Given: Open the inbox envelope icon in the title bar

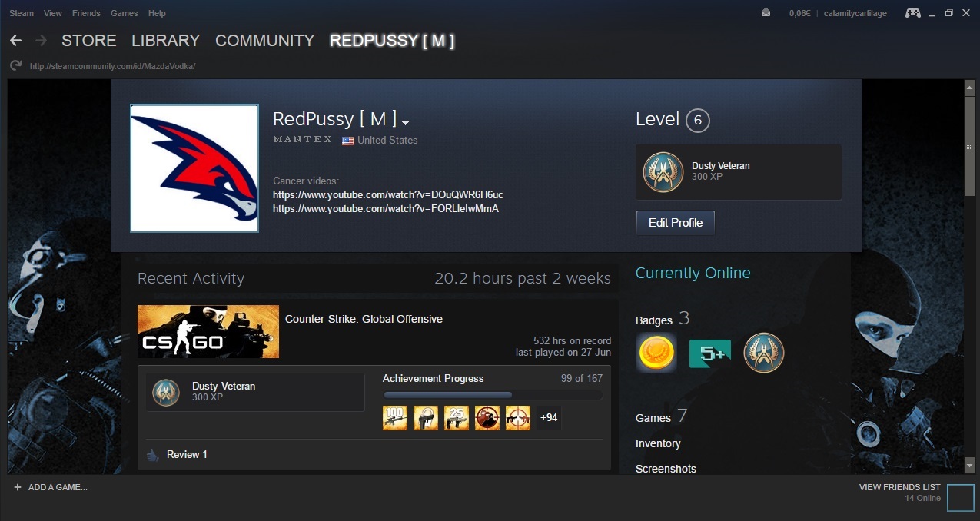Looking at the screenshot, I should (x=766, y=12).
